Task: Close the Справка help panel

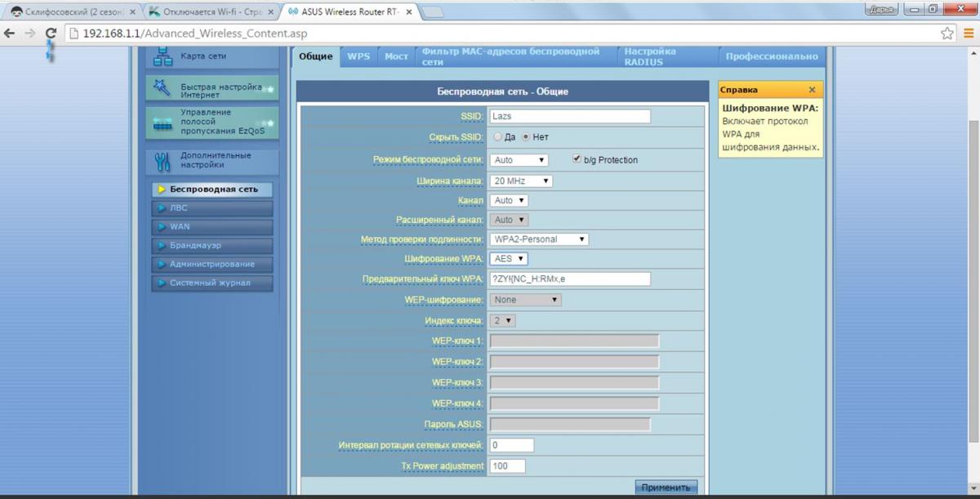Action: [x=812, y=90]
